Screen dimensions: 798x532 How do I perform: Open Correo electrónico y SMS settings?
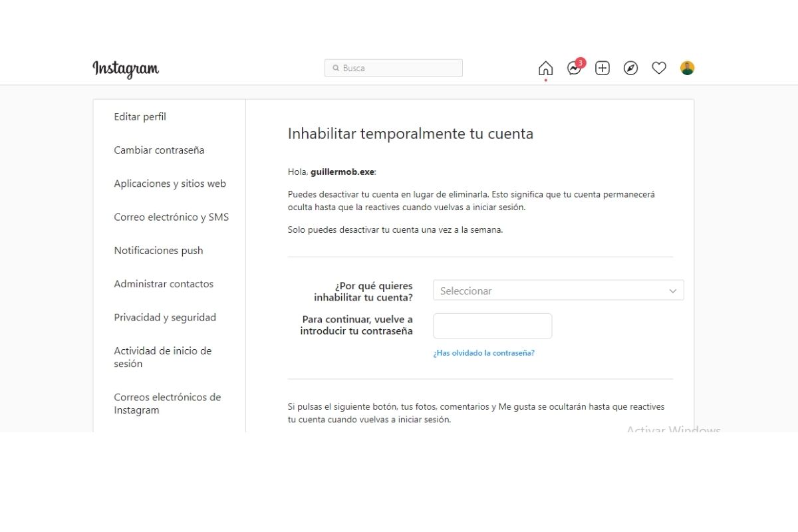(x=172, y=217)
